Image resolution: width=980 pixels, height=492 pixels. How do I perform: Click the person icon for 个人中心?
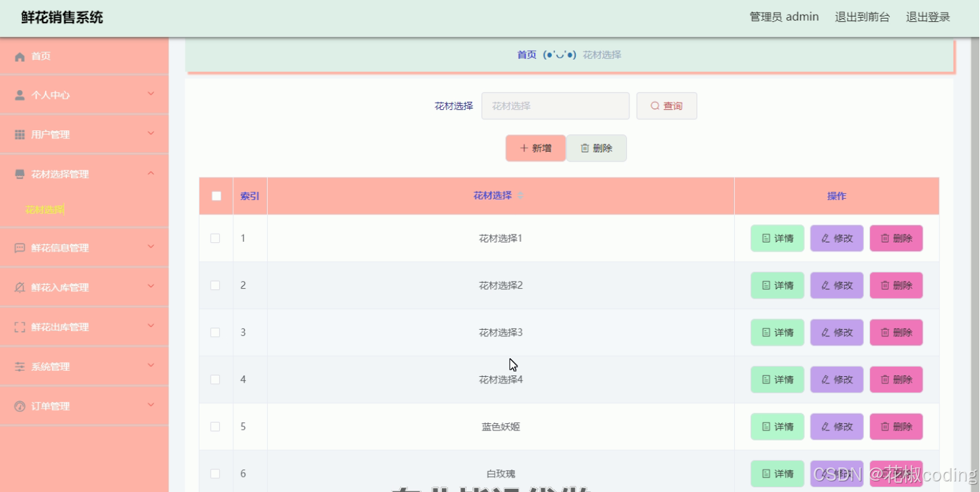pos(20,95)
